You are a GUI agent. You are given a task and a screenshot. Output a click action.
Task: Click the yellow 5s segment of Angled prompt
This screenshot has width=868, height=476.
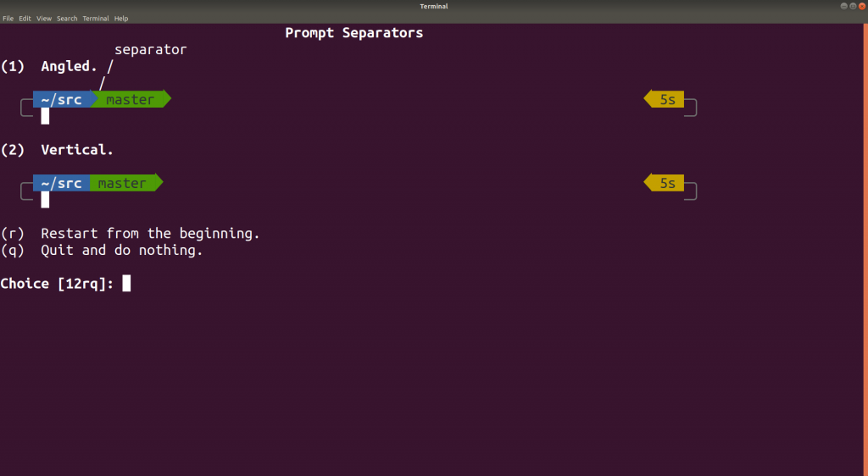pos(664,99)
